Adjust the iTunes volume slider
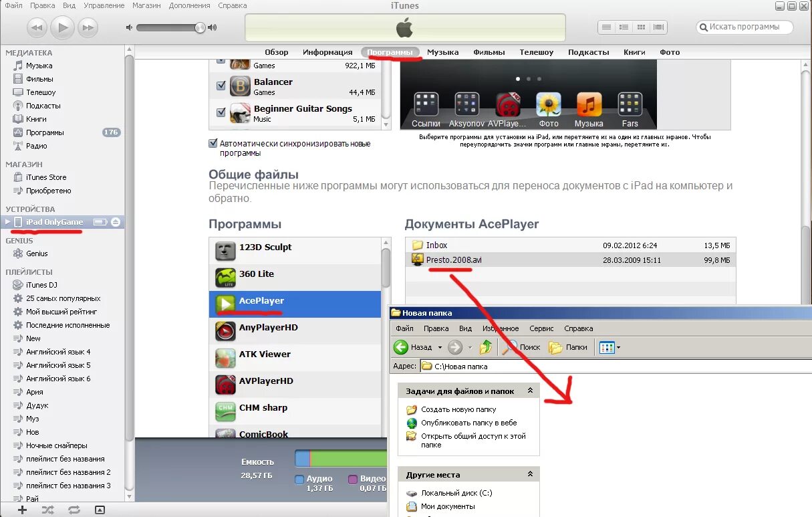This screenshot has width=812, height=517. (x=199, y=27)
